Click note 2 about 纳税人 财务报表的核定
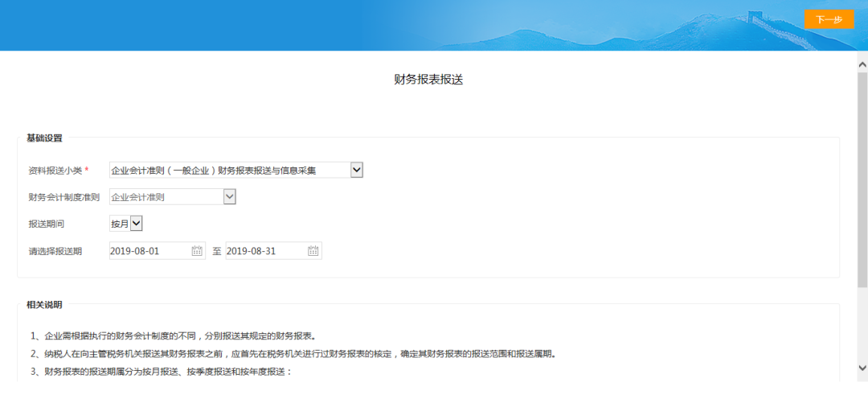Viewport: 868px width, 395px height. pyautogui.click(x=293, y=353)
